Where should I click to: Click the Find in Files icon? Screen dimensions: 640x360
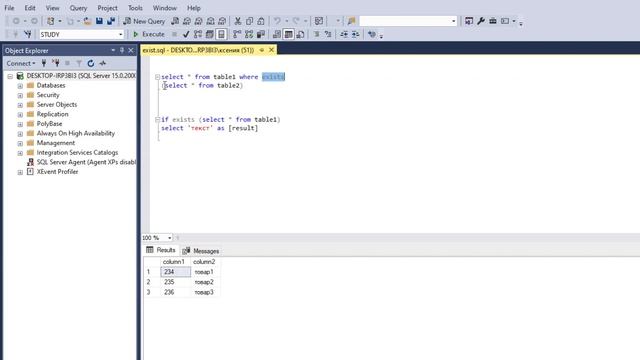point(351,21)
